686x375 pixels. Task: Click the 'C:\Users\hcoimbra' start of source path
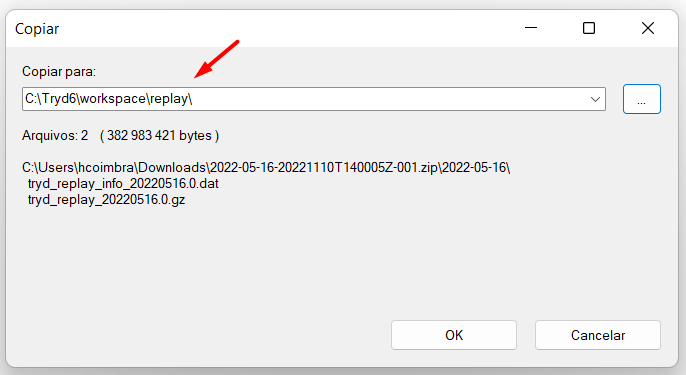coord(78,168)
